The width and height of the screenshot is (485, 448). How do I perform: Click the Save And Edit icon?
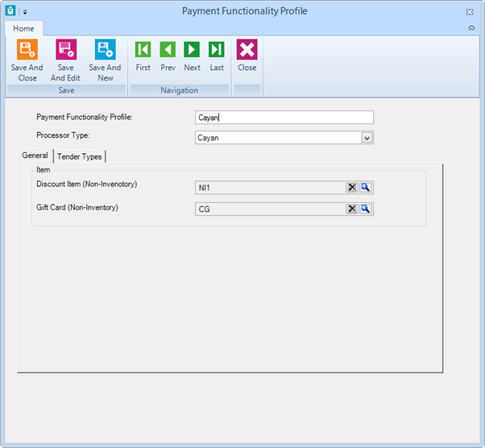pos(66,49)
